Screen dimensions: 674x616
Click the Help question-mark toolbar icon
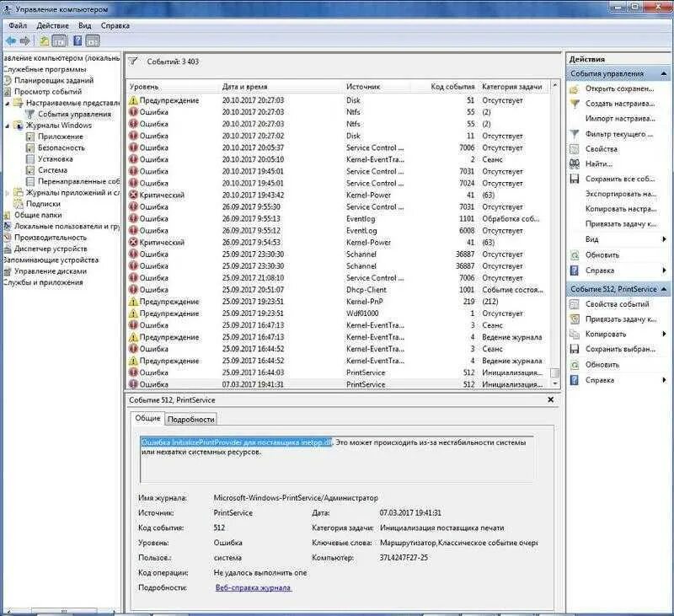(78, 40)
